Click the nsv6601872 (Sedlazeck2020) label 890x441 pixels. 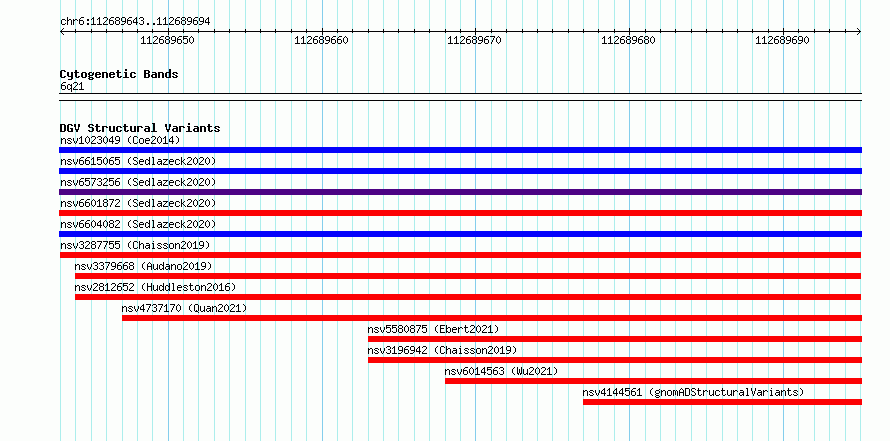[138, 203]
